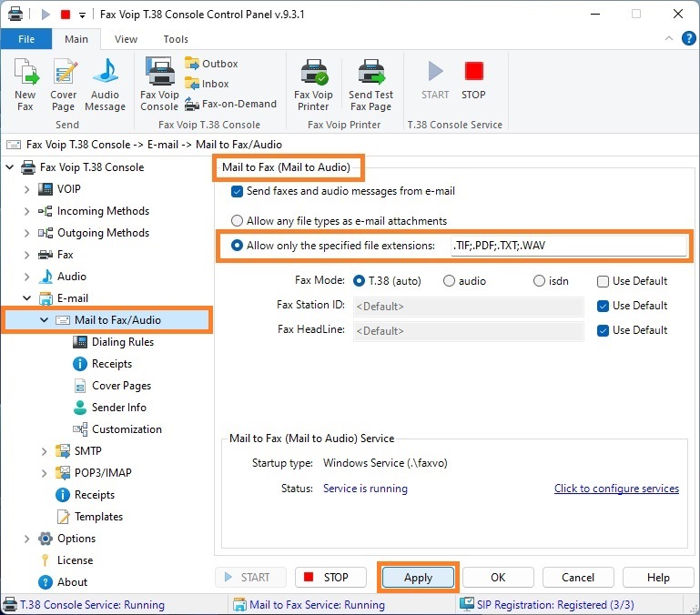Select T.38 (auto) fax mode
The width and height of the screenshot is (700, 615).
tap(359, 281)
